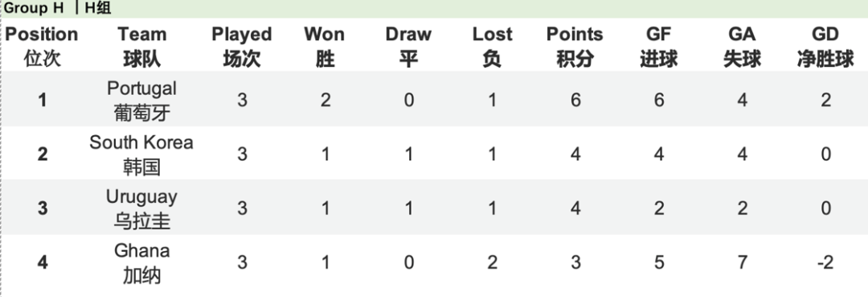The width and height of the screenshot is (868, 297).
Task: Click Portugal's position number 1
Action: tap(42, 101)
